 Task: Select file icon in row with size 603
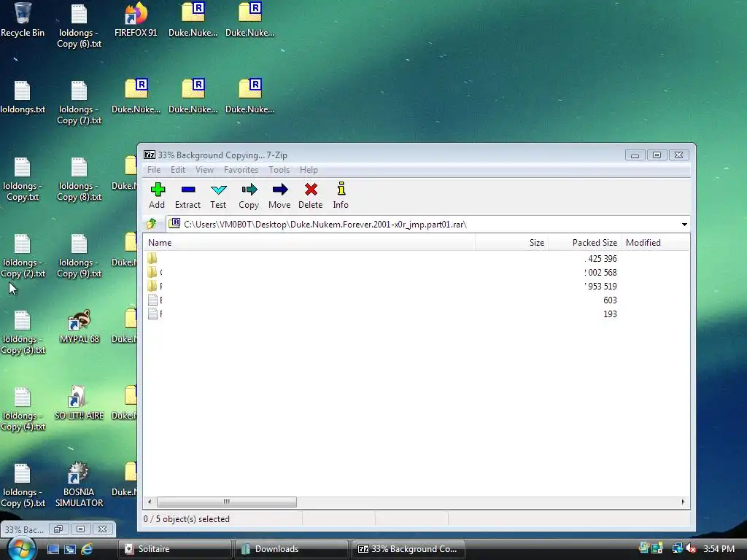tap(152, 300)
